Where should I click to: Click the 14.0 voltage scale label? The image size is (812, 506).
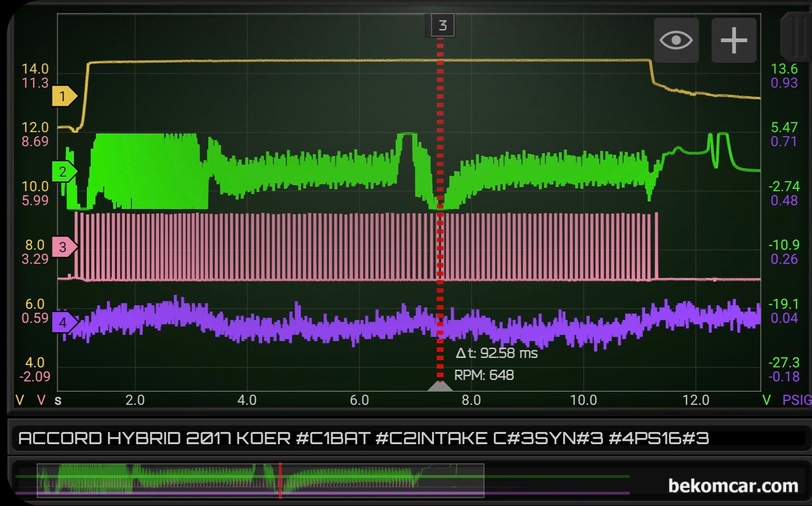point(35,69)
